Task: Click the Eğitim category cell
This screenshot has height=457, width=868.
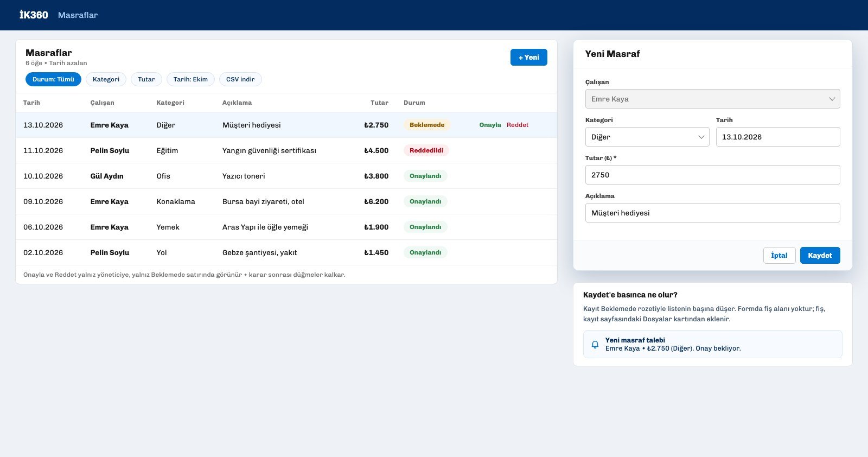Action: (167, 150)
